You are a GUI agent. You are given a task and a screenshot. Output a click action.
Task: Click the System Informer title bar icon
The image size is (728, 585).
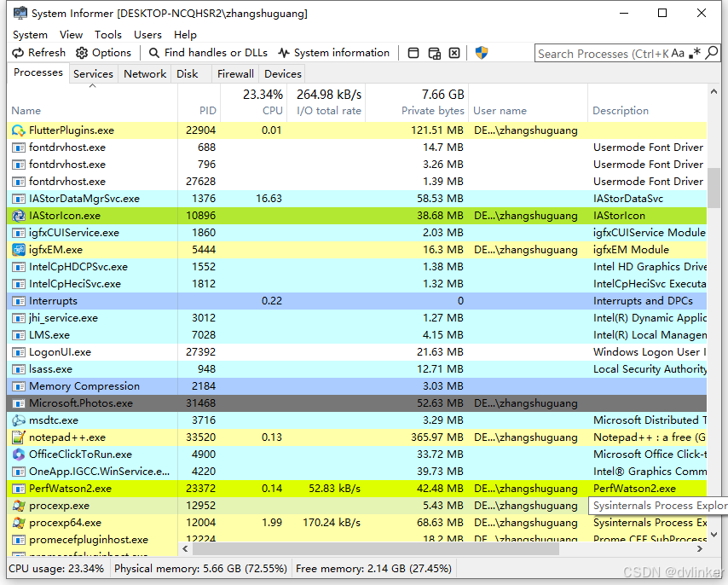pyautogui.click(x=20, y=13)
